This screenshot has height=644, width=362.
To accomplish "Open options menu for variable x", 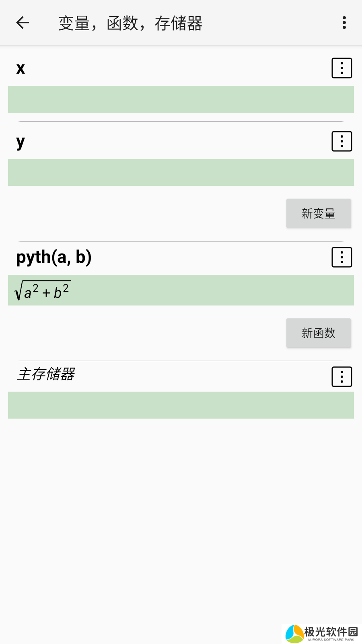I will [341, 68].
